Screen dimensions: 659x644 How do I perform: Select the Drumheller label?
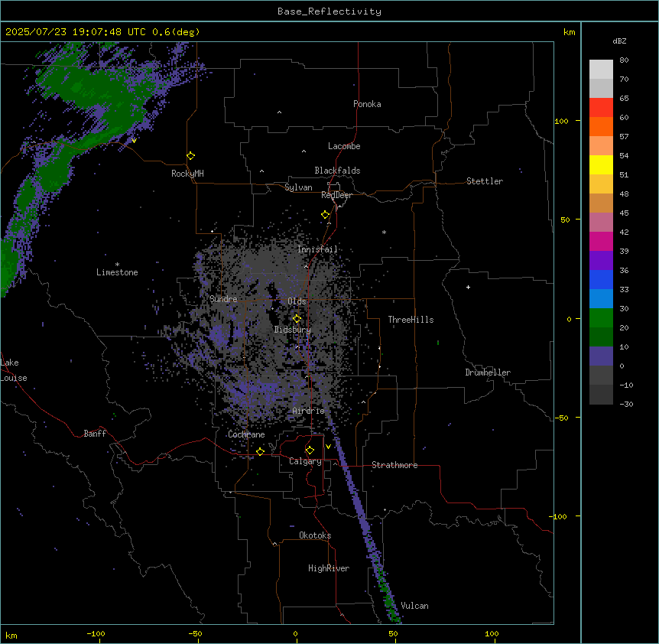488,372
